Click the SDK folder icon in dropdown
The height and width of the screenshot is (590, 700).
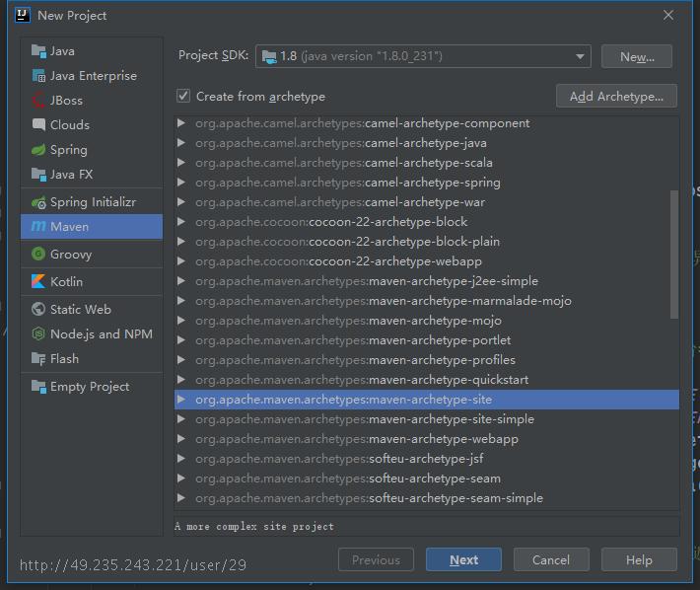[x=269, y=56]
